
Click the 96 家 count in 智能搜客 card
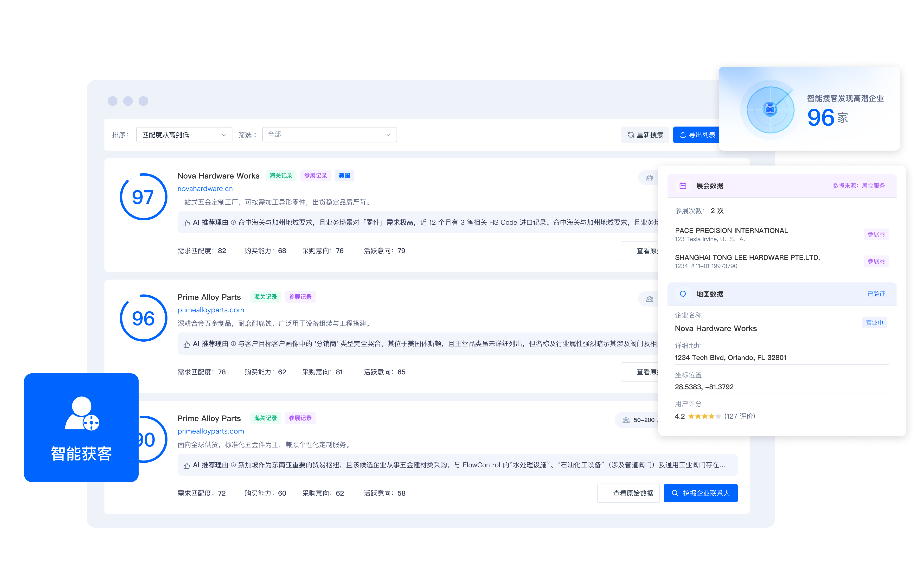tap(827, 118)
